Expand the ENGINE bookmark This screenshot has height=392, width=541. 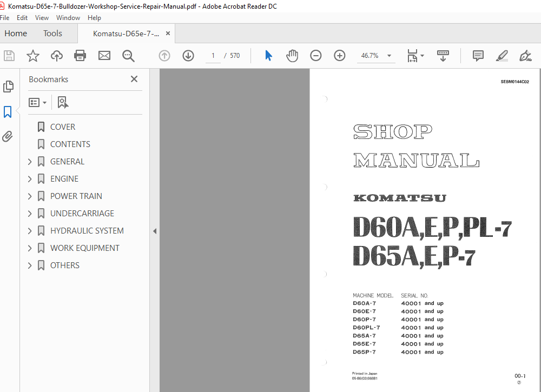[30, 178]
